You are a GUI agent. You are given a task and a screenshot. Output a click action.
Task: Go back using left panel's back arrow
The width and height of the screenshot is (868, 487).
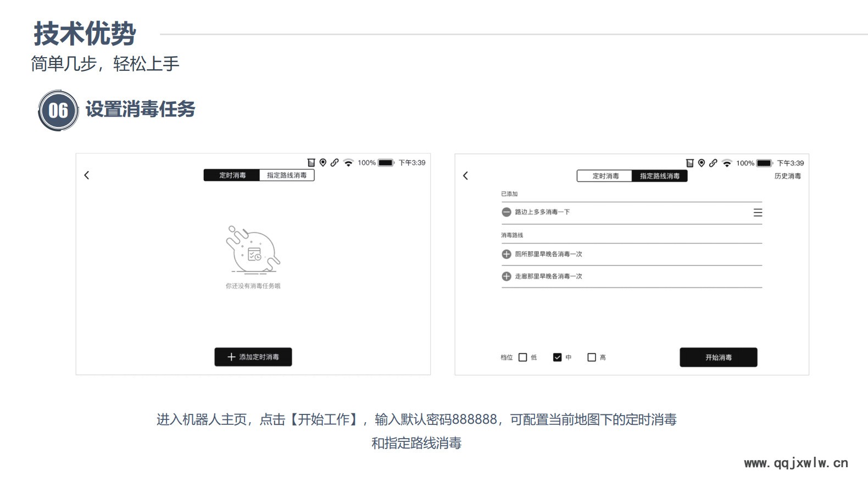tap(87, 175)
